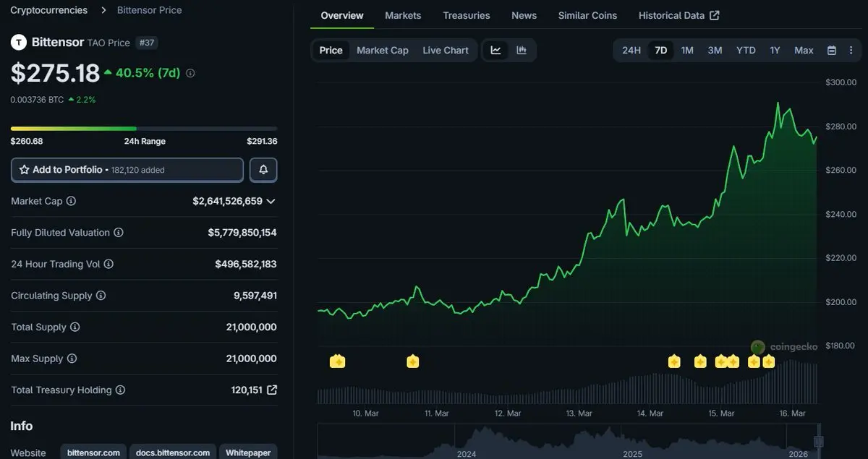Click info icon beside Max Supply
The width and height of the screenshot is (868, 459).
[72, 359]
